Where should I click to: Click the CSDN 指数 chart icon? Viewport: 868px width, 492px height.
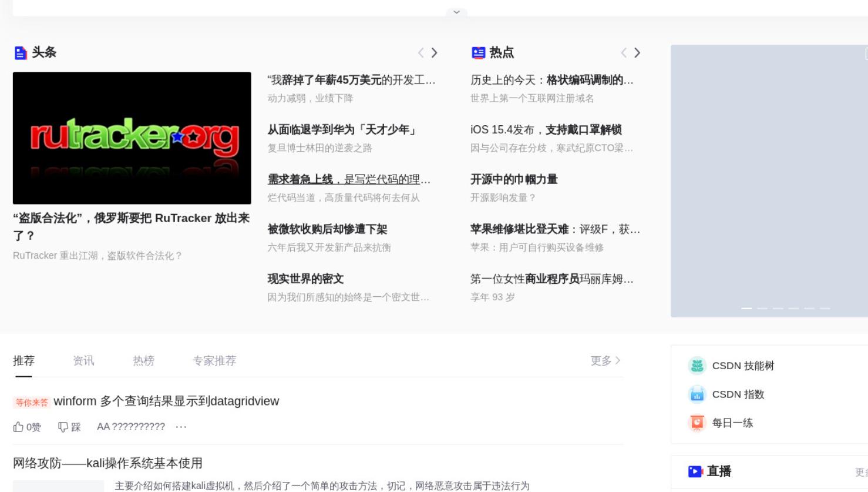pos(697,394)
